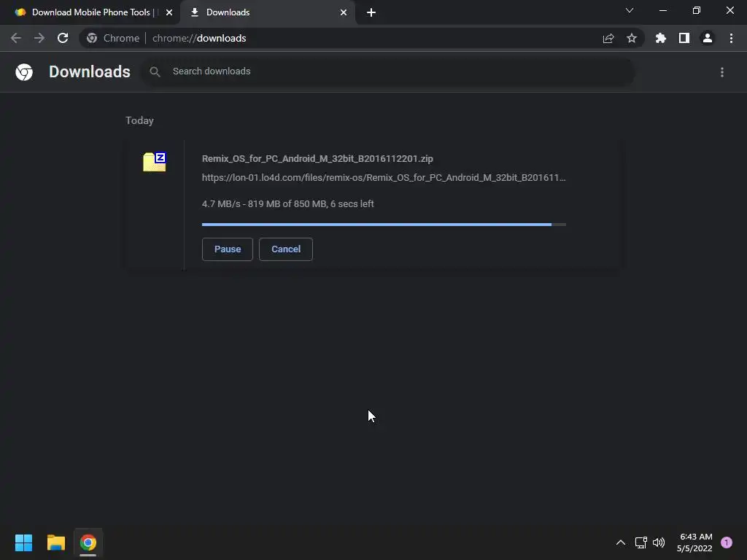Show hidden system tray icons
The height and width of the screenshot is (560, 747).
pos(621,542)
